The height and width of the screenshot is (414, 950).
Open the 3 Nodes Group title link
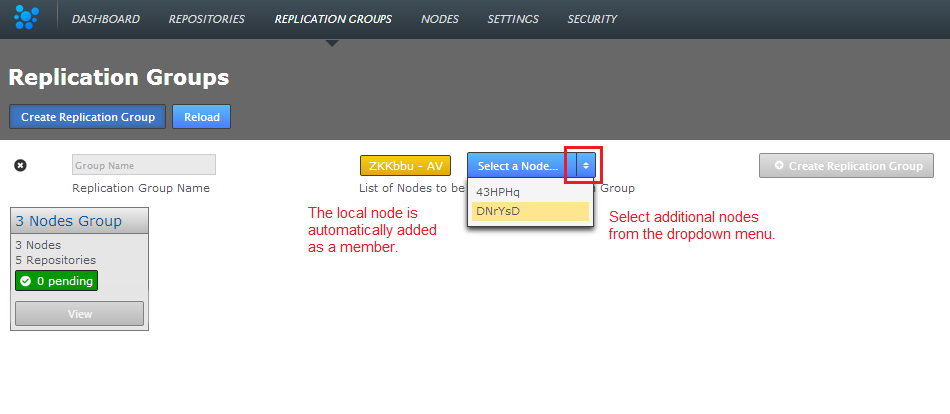point(68,221)
